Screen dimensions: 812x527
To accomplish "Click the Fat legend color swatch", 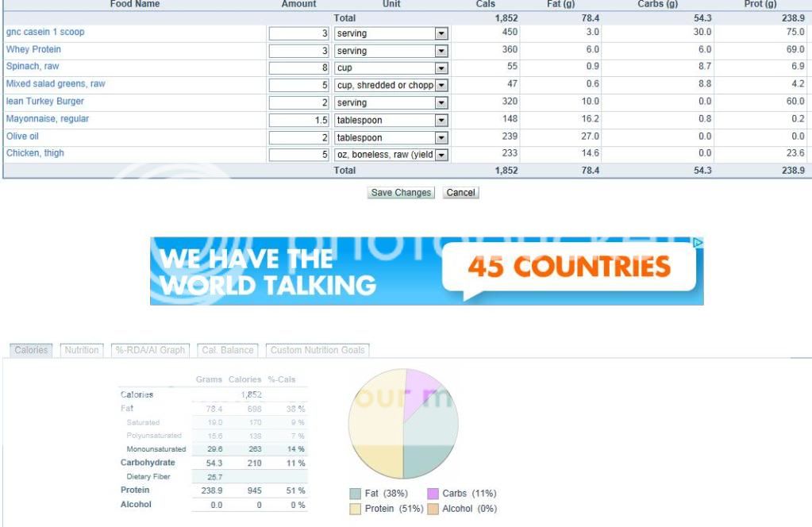I will pos(356,494).
